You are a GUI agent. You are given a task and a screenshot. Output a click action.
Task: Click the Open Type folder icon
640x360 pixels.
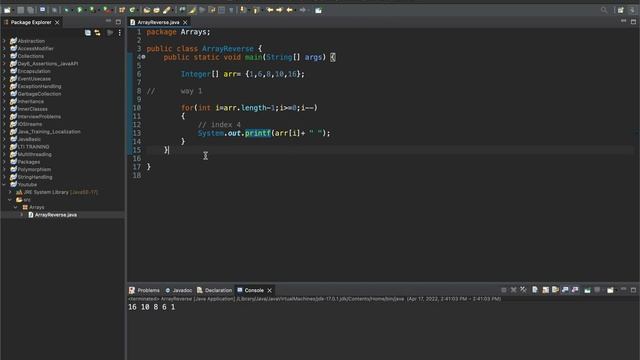click(x=147, y=10)
